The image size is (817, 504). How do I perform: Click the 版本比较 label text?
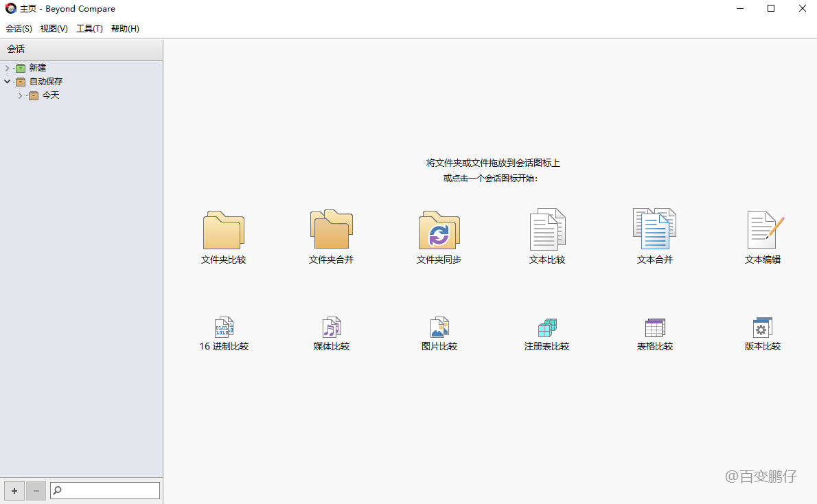(x=762, y=346)
